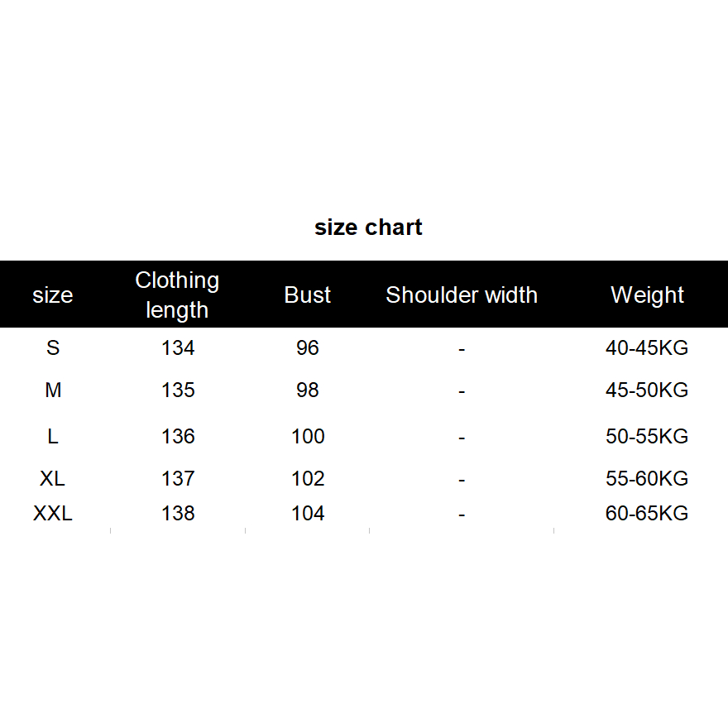Select the M size row label

[53, 390]
